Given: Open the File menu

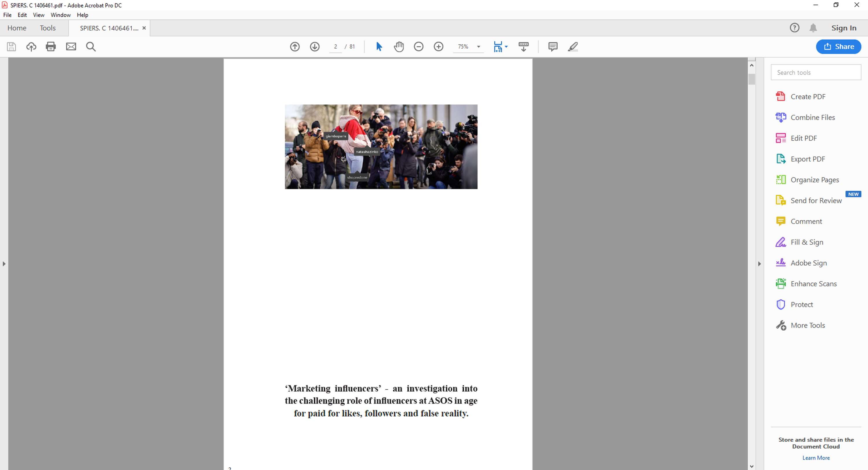Looking at the screenshot, I should 8,15.
